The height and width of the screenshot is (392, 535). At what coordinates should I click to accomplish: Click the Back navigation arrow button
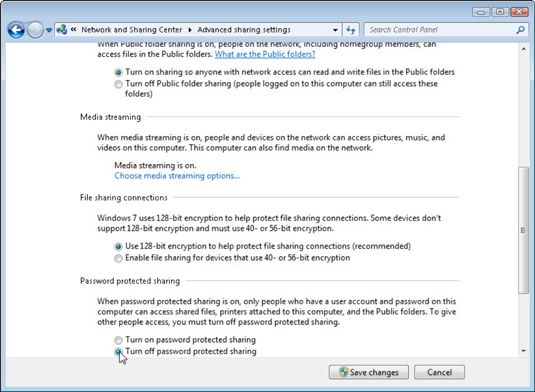[16, 30]
